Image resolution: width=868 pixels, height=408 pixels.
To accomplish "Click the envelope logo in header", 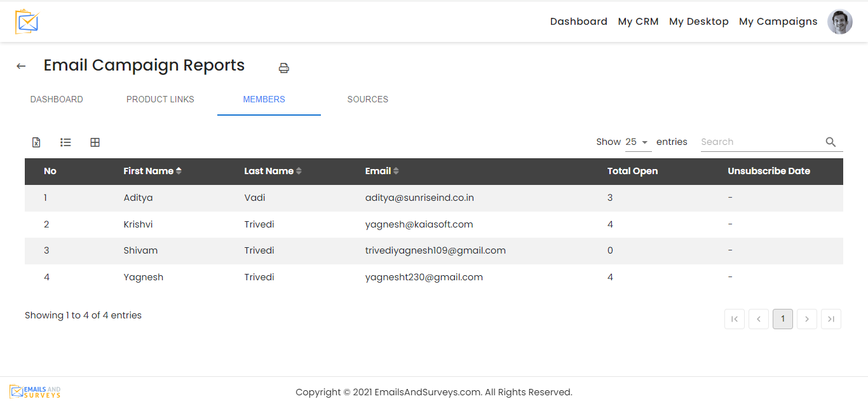I will click(27, 22).
